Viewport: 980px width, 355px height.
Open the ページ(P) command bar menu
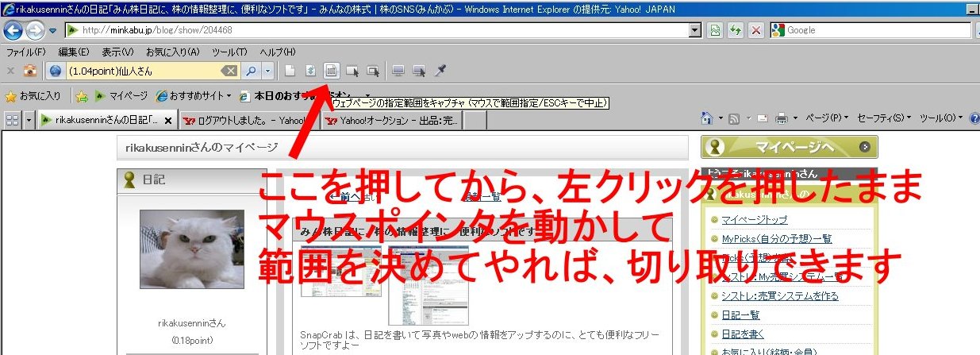click(827, 118)
